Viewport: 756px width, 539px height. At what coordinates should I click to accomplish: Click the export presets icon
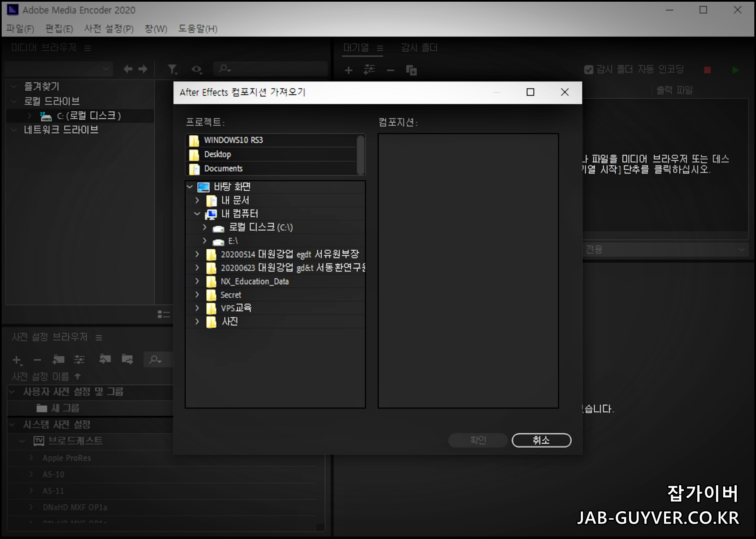pyautogui.click(x=127, y=359)
